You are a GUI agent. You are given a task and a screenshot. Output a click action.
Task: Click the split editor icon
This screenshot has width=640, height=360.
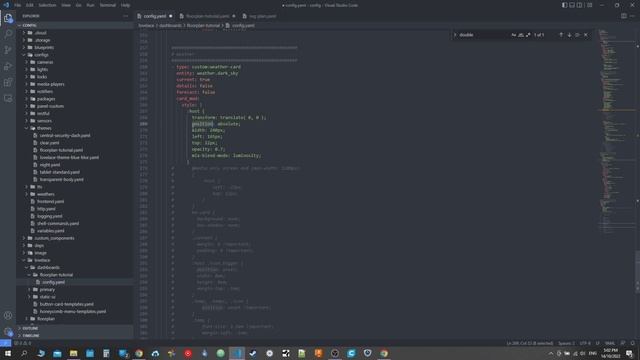pyautogui.click(x=624, y=16)
